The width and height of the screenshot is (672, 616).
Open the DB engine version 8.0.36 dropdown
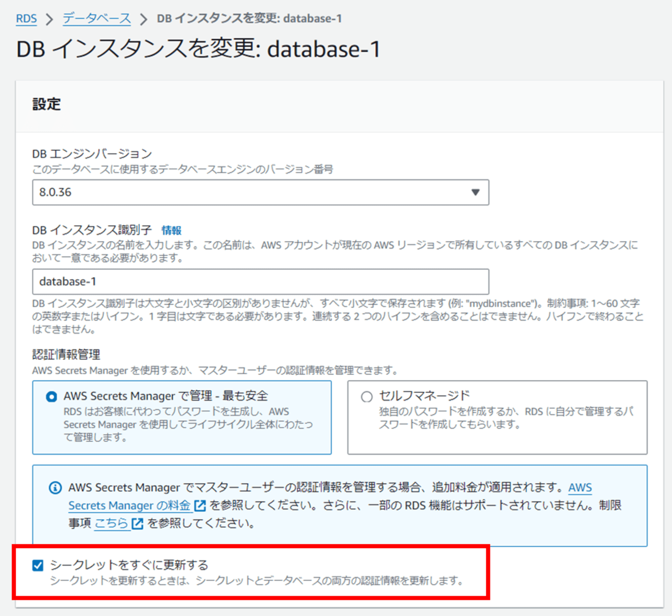coord(260,192)
